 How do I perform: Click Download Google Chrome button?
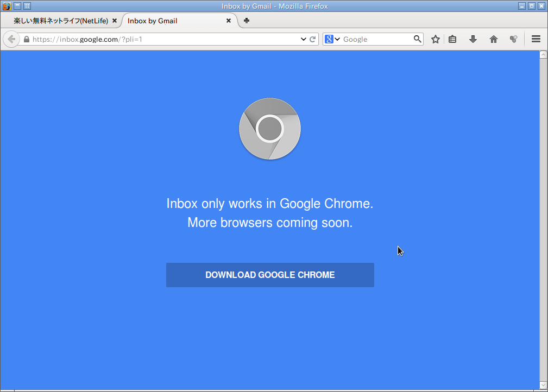pyautogui.click(x=270, y=275)
